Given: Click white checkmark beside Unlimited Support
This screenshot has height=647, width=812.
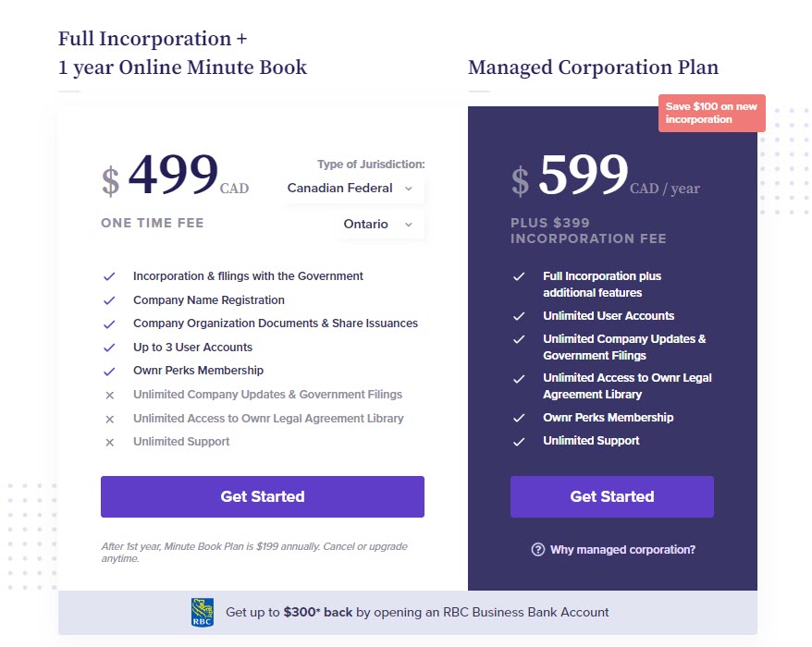Looking at the screenshot, I should [x=519, y=442].
